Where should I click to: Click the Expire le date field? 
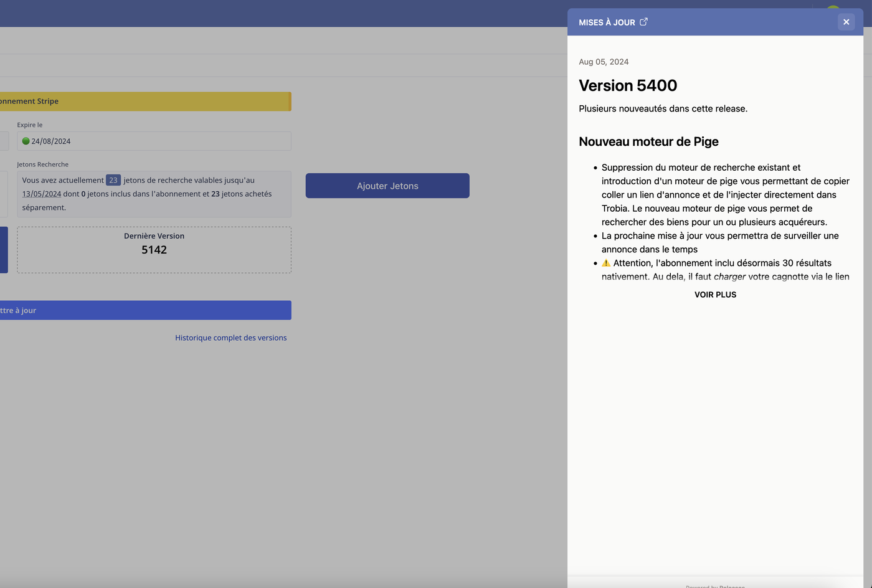tap(154, 141)
